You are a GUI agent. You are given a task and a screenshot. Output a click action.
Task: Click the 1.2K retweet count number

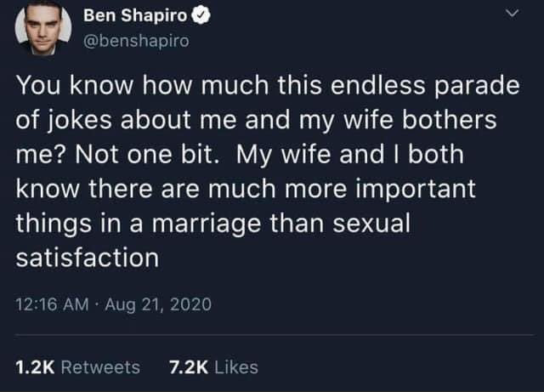(x=36, y=367)
